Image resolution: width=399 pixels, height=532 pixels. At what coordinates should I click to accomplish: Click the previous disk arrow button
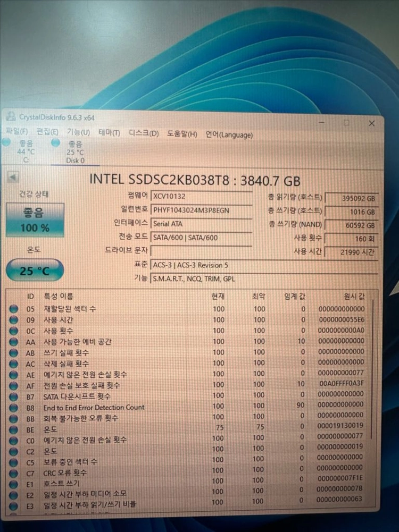13,177
